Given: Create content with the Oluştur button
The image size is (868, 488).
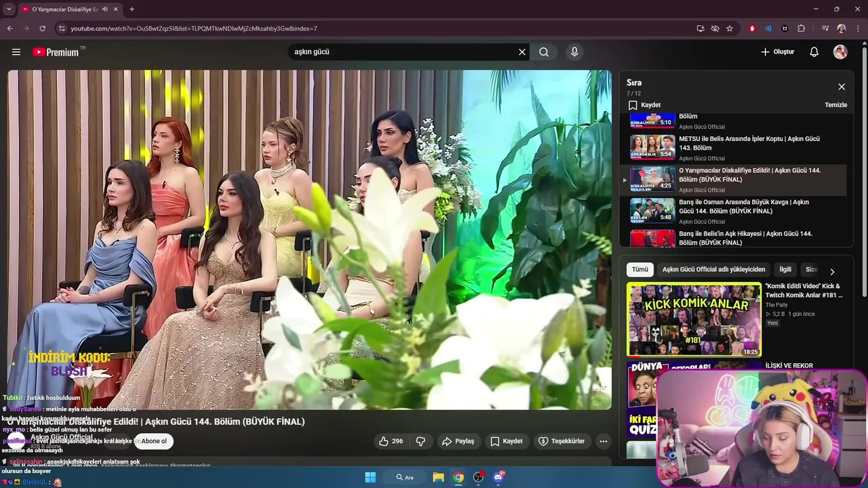Looking at the screenshot, I should point(777,52).
